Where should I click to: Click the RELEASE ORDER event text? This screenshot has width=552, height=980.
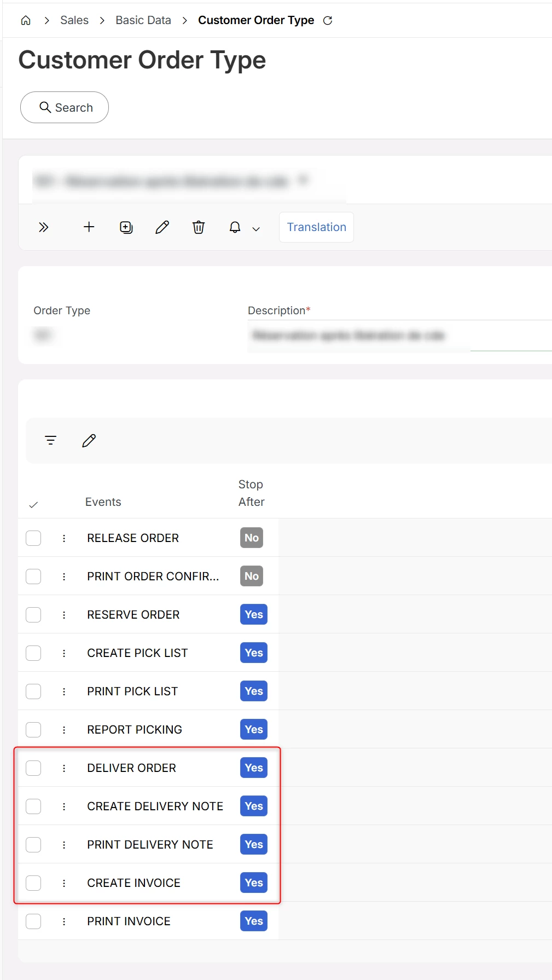click(133, 538)
